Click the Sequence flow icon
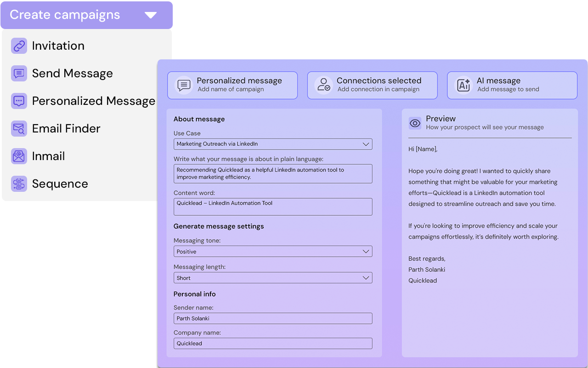The width and height of the screenshot is (588, 368). [19, 184]
